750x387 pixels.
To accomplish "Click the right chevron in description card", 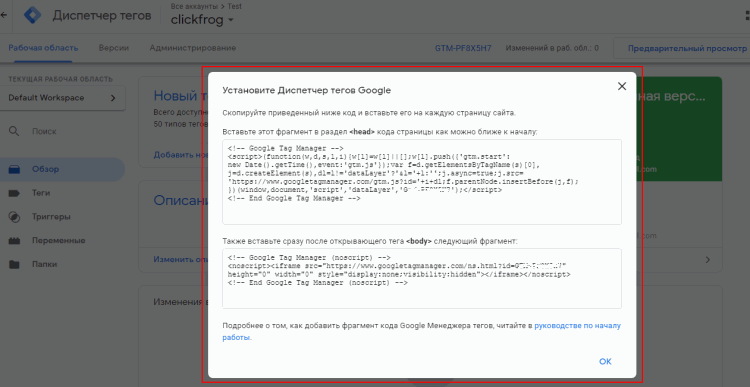I will click(x=707, y=260).
